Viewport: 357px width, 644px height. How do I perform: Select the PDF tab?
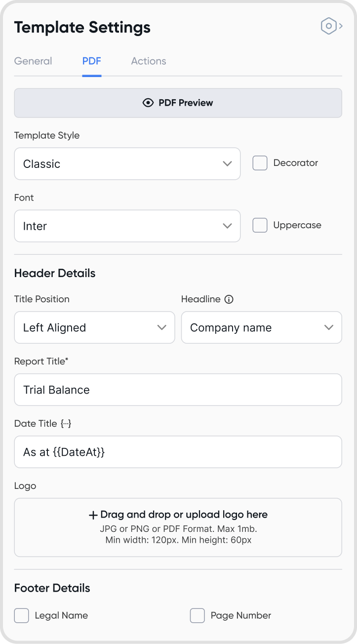point(92,61)
